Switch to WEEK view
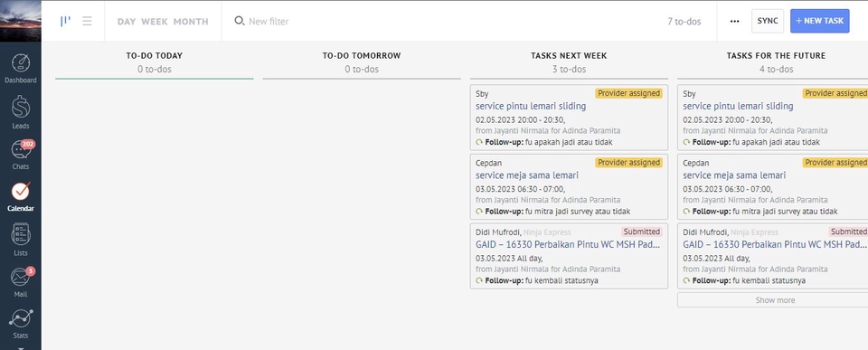This screenshot has height=350, width=868. pos(155,22)
